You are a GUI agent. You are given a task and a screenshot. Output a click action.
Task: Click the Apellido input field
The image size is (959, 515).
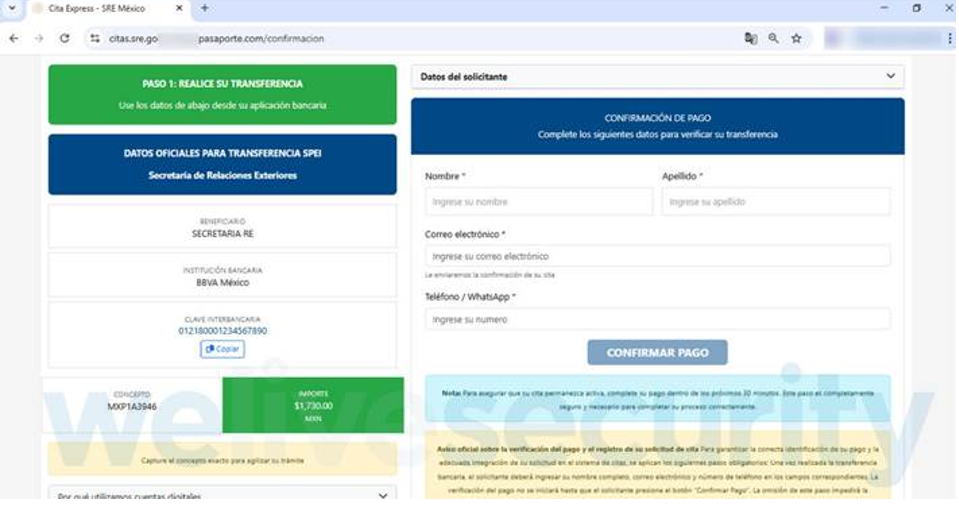point(775,202)
